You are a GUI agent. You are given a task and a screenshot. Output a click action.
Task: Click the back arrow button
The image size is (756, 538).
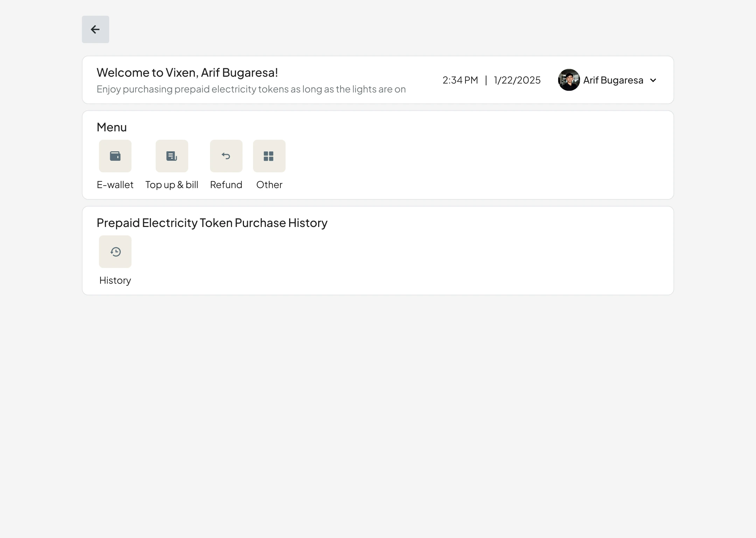pyautogui.click(x=95, y=29)
